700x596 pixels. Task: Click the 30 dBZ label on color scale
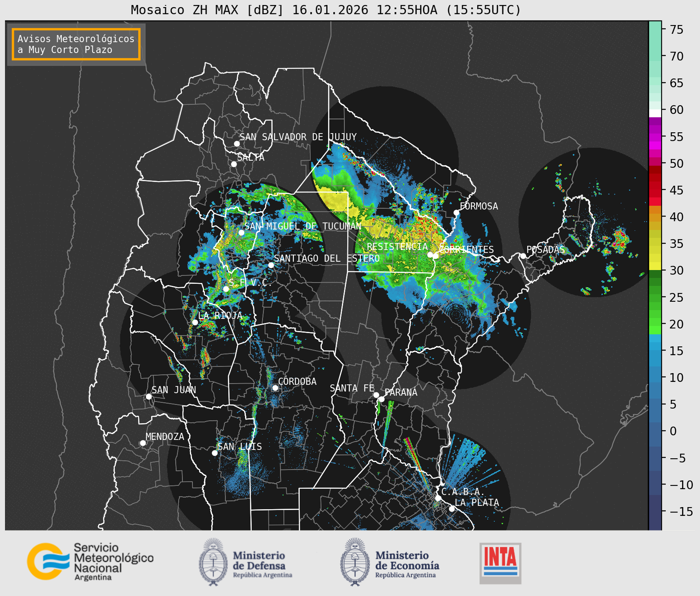[x=677, y=270]
